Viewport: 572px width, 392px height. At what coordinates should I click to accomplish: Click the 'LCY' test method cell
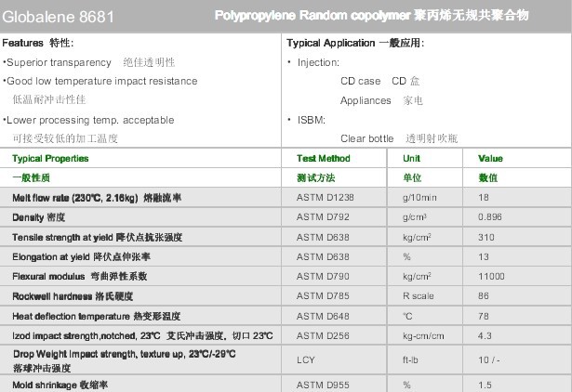(306, 359)
